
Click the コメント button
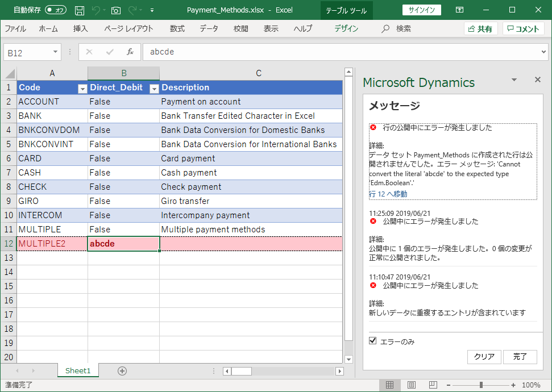(x=523, y=29)
